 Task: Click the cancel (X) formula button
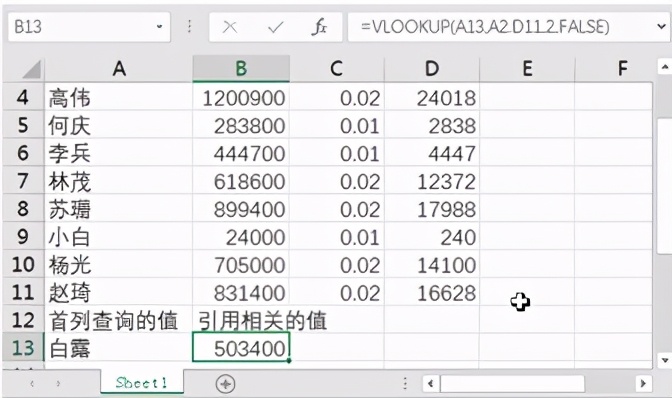click(x=230, y=27)
